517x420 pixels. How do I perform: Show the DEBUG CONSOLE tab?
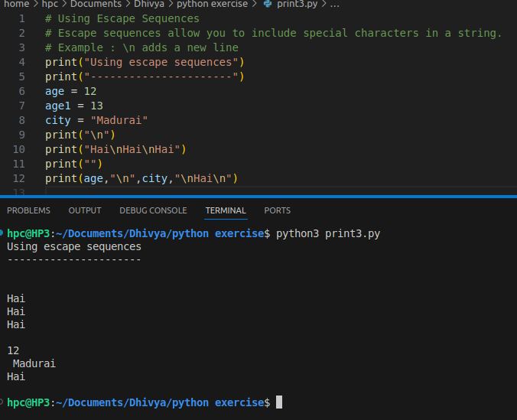pyautogui.click(x=153, y=210)
